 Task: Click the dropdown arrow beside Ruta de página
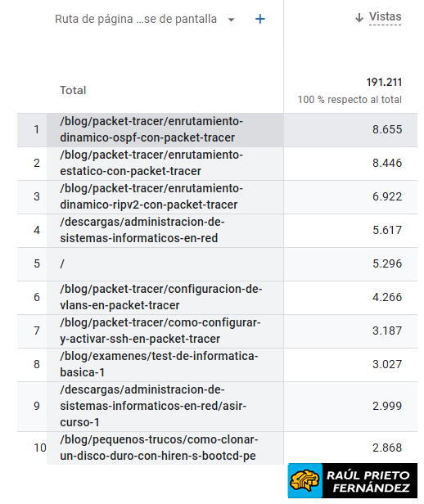coord(231,20)
